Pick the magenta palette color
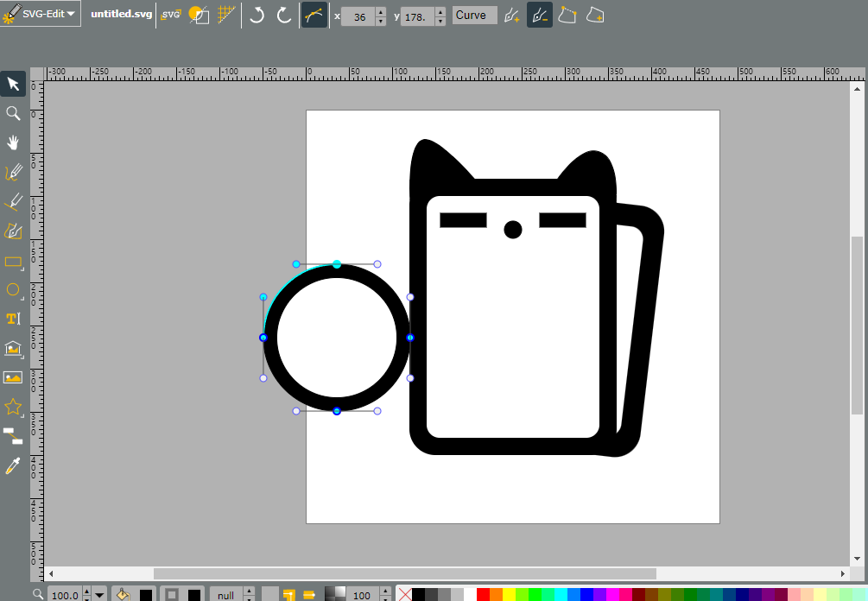 pyautogui.click(x=613, y=595)
